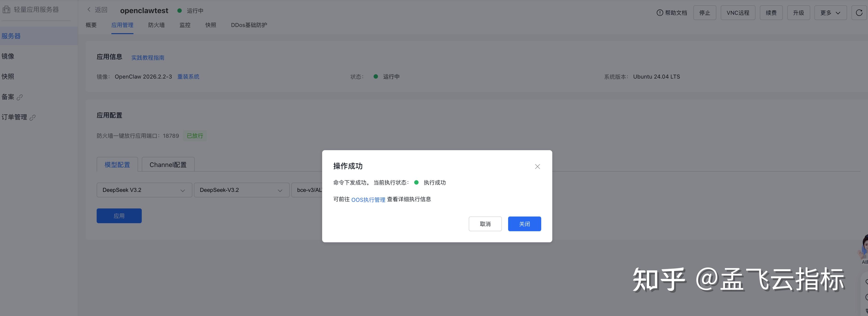This screenshot has height=316, width=868.
Task: Click link icon next to 订单管理
Action: coord(33,118)
